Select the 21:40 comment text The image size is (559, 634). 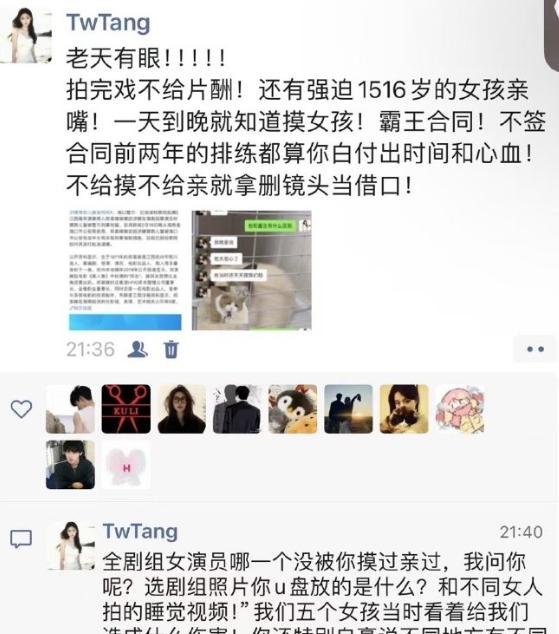point(323,592)
